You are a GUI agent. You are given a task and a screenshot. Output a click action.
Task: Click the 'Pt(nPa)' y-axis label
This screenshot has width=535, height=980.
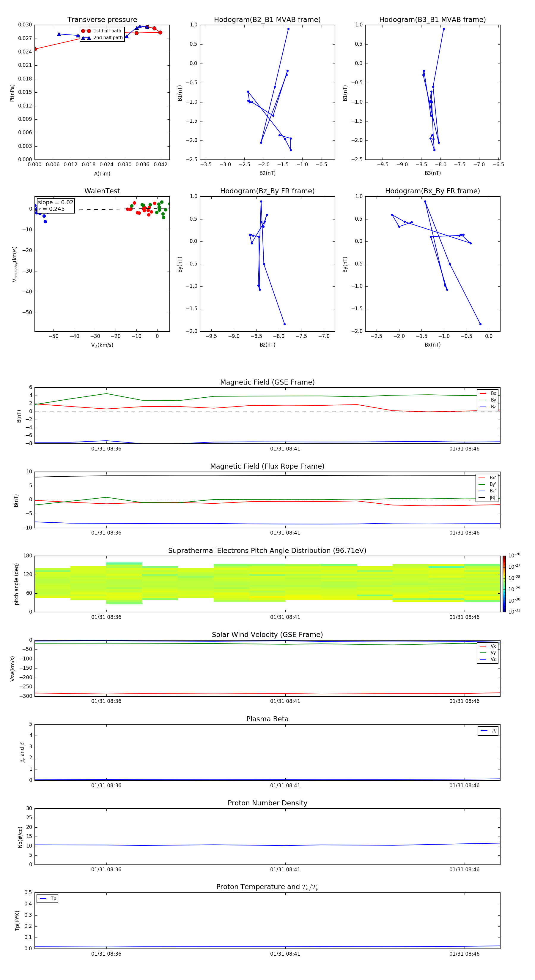[x=12, y=93]
